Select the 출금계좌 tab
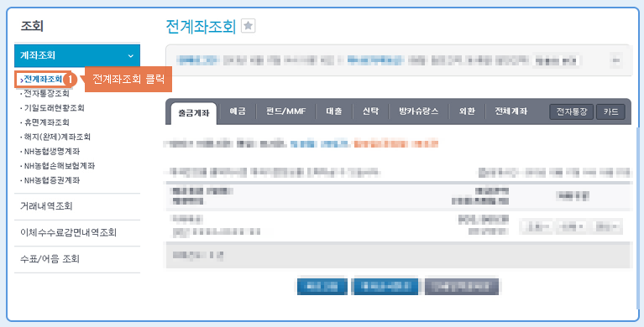The height and width of the screenshot is (327, 644). pos(193,113)
